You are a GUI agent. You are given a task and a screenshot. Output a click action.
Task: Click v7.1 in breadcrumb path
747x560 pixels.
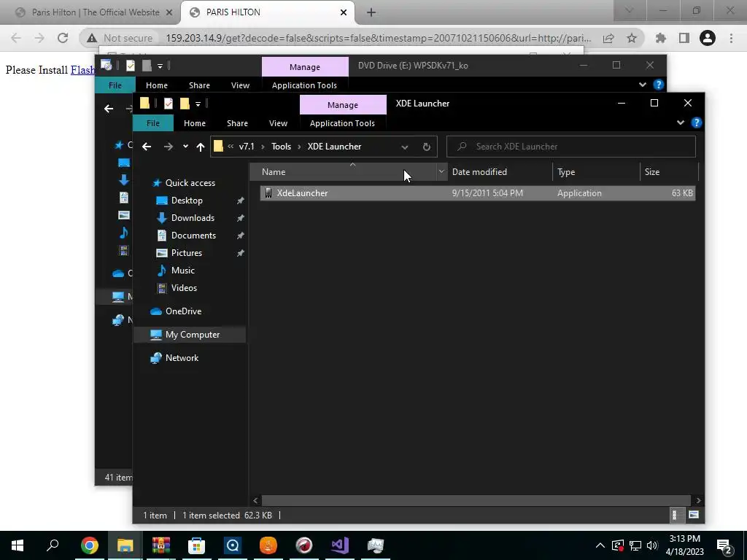(x=247, y=147)
